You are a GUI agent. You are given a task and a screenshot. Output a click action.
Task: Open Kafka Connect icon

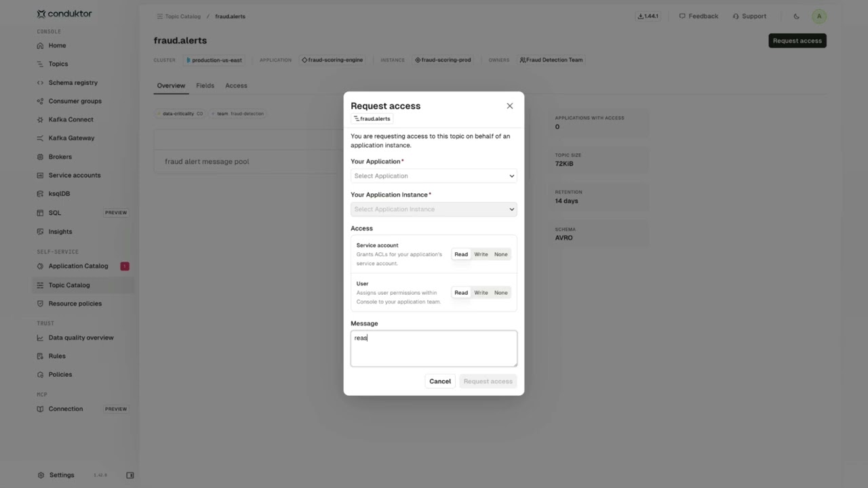point(41,119)
